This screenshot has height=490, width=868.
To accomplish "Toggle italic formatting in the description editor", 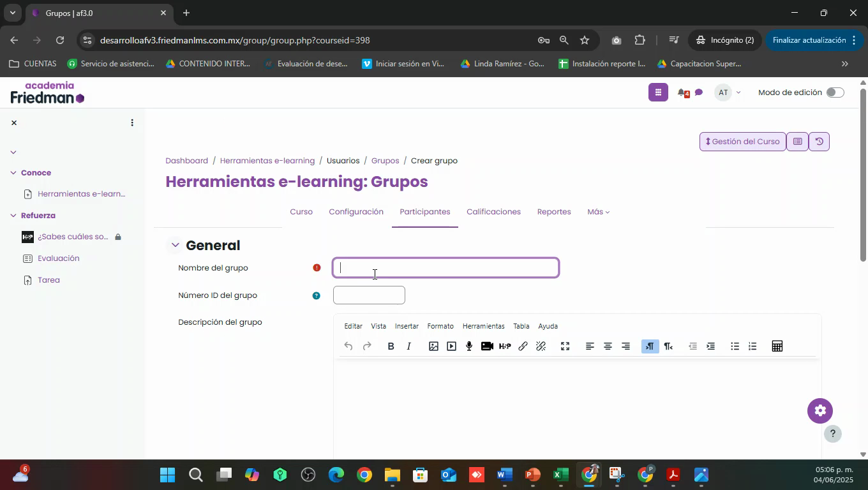I will click(x=409, y=346).
